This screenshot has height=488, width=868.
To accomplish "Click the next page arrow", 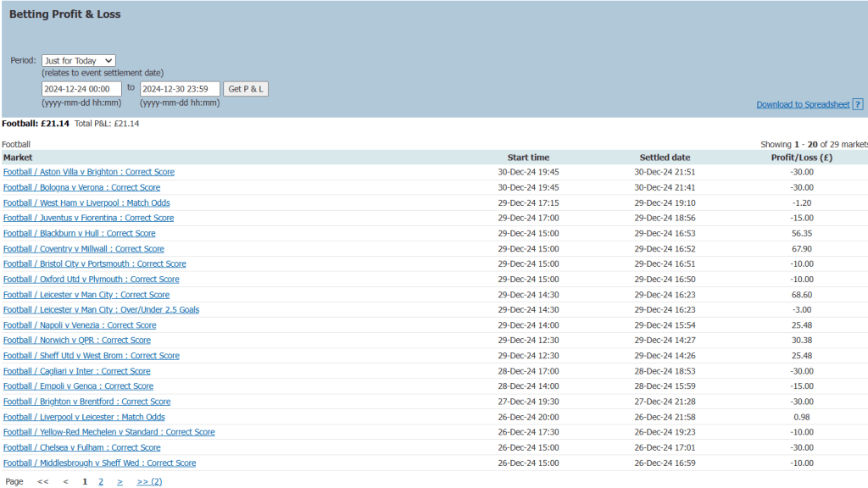I will coord(120,481).
